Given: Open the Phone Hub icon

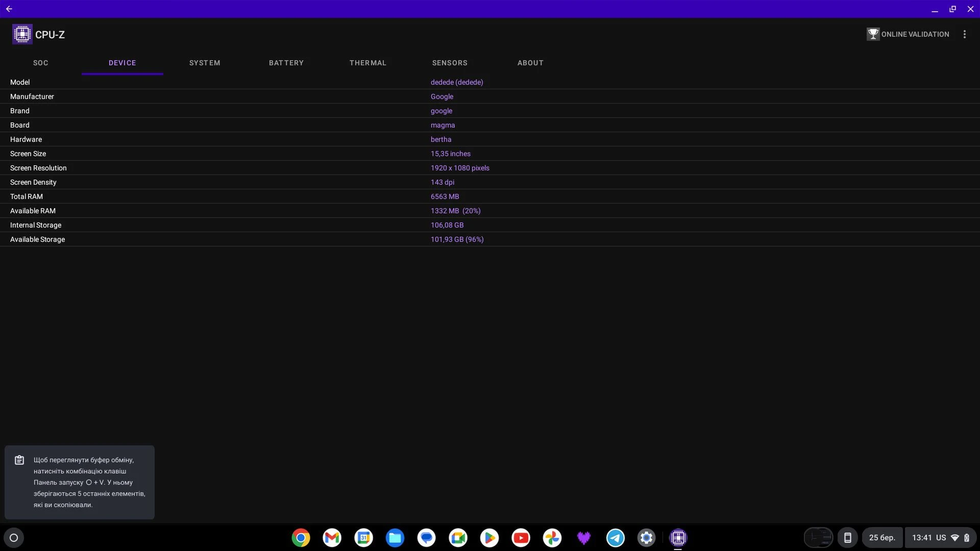Looking at the screenshot, I should coord(848,538).
